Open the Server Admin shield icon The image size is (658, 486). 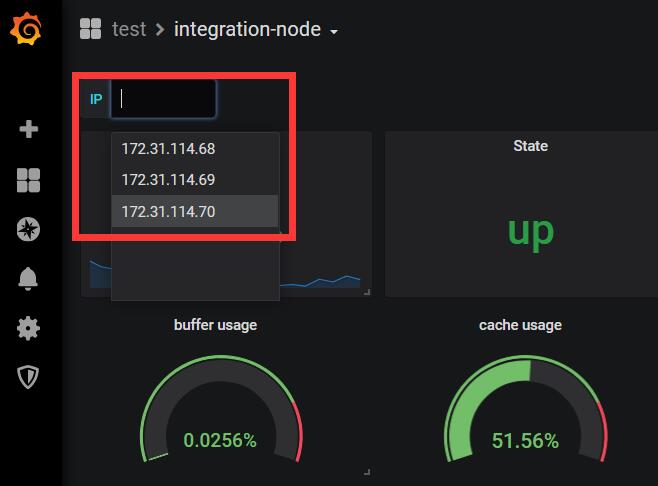[x=29, y=377]
